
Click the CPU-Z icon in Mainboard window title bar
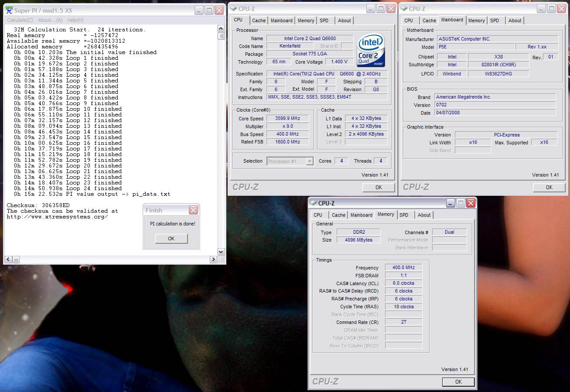pyautogui.click(x=404, y=8)
